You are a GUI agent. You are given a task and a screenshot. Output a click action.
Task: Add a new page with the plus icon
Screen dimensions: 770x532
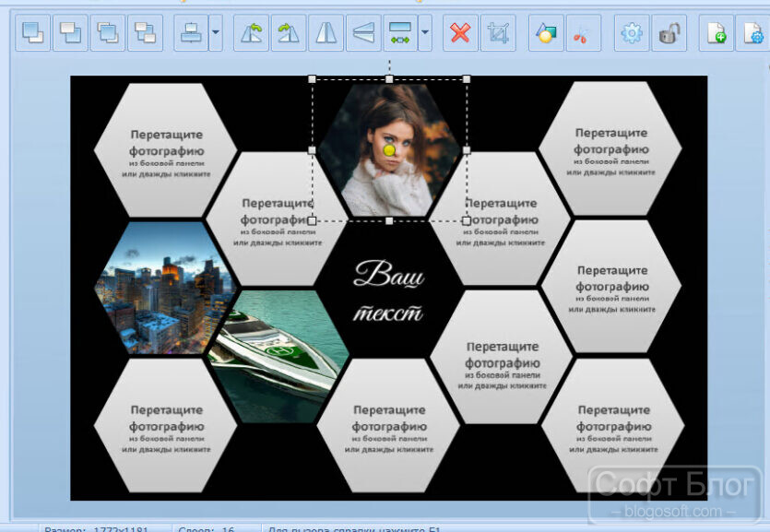717,33
